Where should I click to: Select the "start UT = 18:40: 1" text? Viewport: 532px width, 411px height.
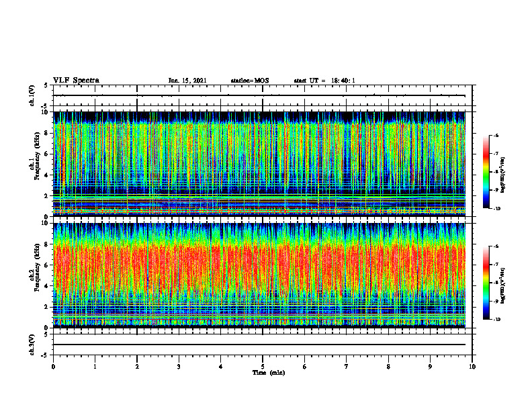pos(324,81)
